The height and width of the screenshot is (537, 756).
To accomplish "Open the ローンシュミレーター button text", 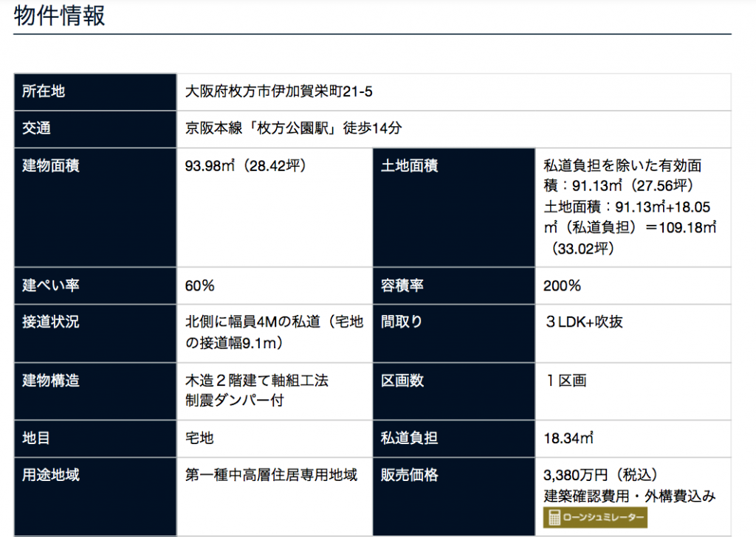I will [603, 517].
